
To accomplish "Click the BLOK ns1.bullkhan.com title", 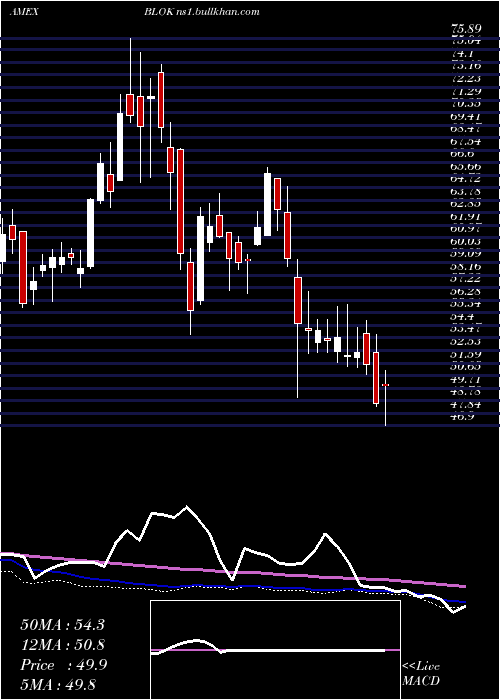I will click(x=202, y=12).
